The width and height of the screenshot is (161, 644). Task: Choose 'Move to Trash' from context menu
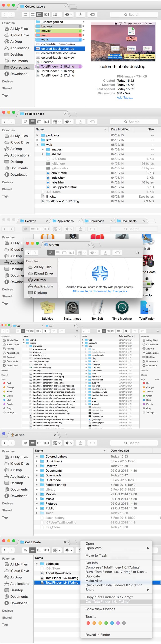(x=96, y=555)
